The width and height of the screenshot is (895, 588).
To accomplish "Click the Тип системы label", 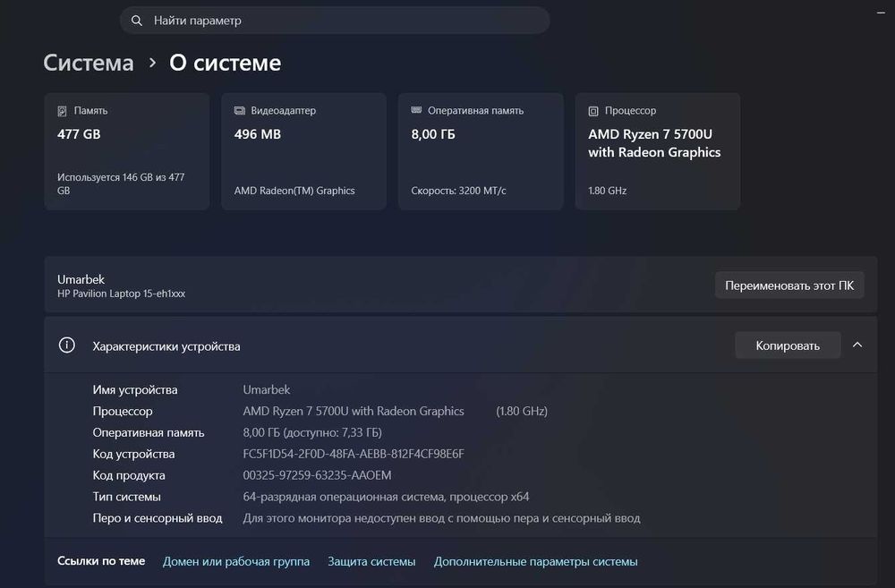I will 127,497.
